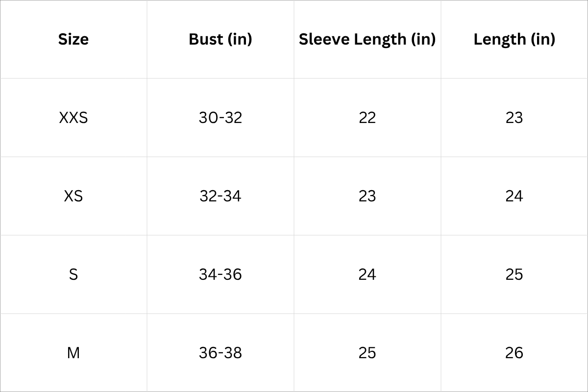
Task: Select the XS sleeve length value 23
Action: pos(367,196)
